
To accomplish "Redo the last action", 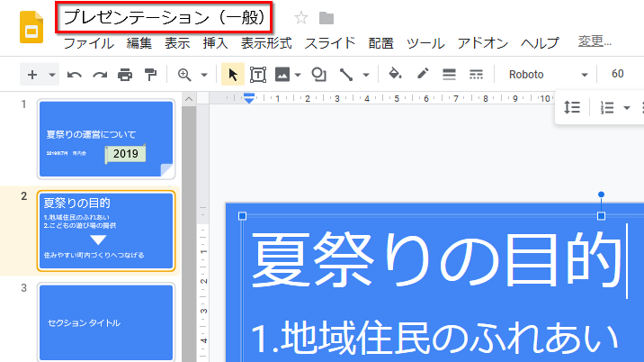I will [x=100, y=75].
